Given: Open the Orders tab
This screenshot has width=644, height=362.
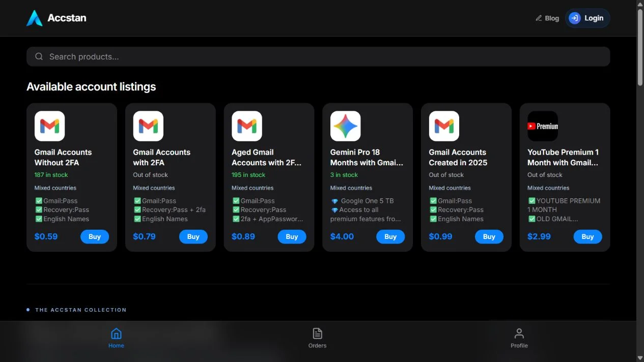Looking at the screenshot, I should pyautogui.click(x=317, y=339).
